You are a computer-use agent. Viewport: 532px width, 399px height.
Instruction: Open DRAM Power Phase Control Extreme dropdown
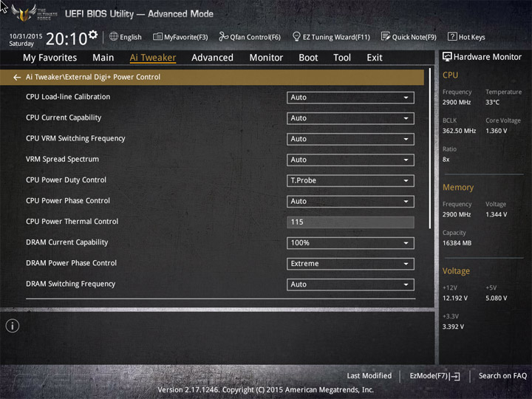(350, 264)
